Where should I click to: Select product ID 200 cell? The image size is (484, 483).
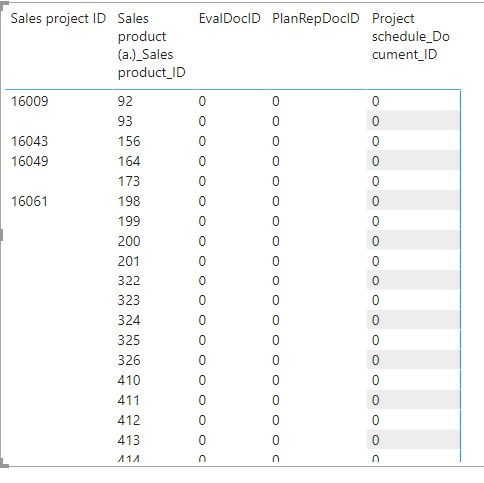pos(129,241)
